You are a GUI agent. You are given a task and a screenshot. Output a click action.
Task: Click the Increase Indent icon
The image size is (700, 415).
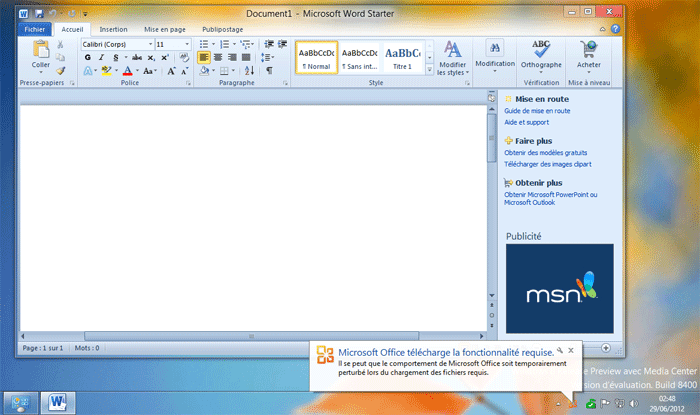point(283,44)
